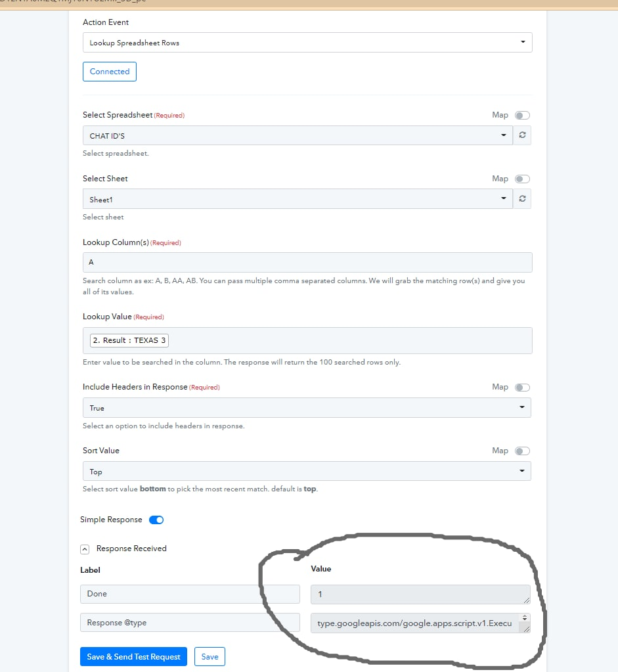Open the CHAT ID'S spreadsheet dropdown
Viewport: 618px width, 672px height.
click(x=298, y=135)
